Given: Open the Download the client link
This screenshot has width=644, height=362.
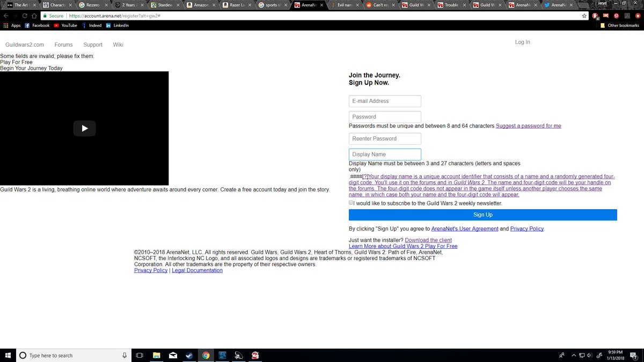Looking at the screenshot, I should click(428, 240).
